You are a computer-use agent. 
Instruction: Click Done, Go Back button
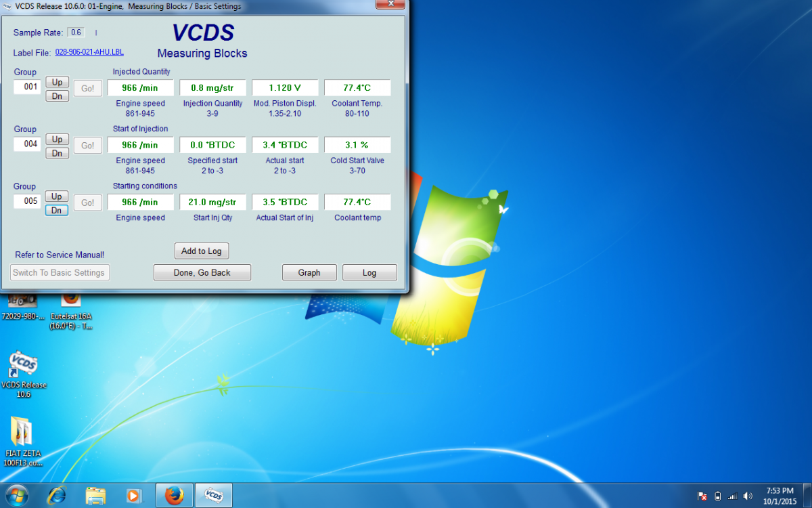[202, 272]
